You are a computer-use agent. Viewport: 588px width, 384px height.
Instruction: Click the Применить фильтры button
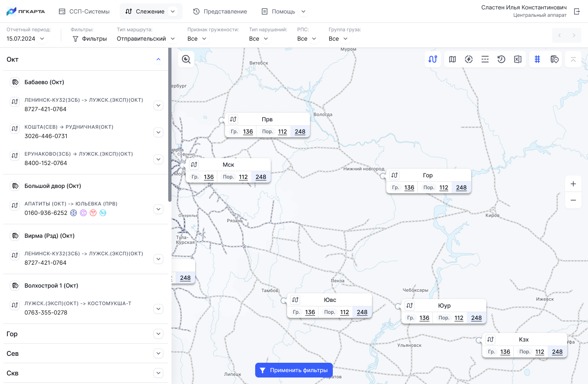pos(294,370)
